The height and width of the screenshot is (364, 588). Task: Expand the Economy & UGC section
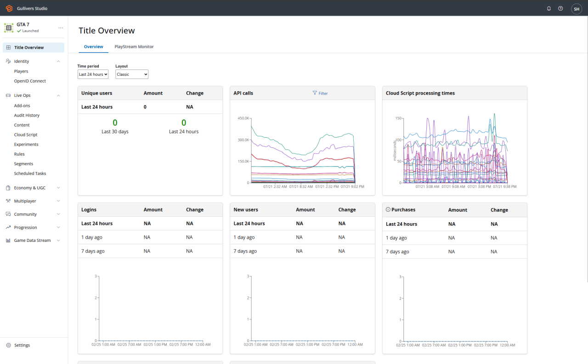click(x=58, y=187)
